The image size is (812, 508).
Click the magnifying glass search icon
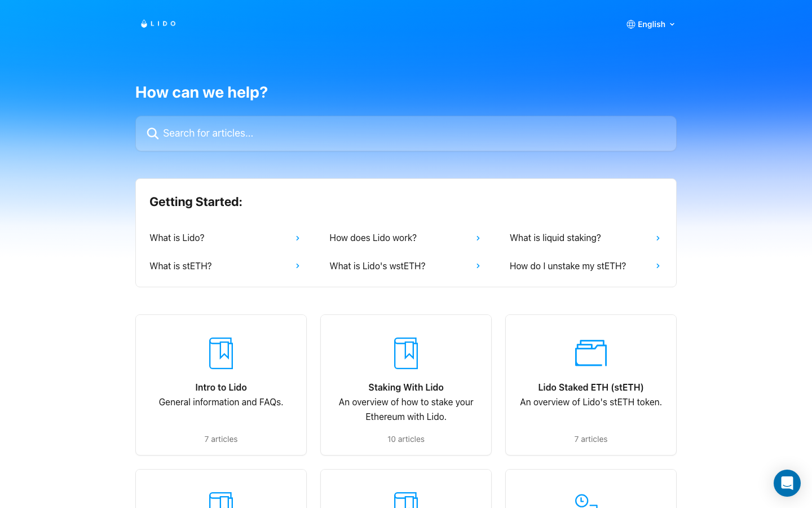[152, 133]
